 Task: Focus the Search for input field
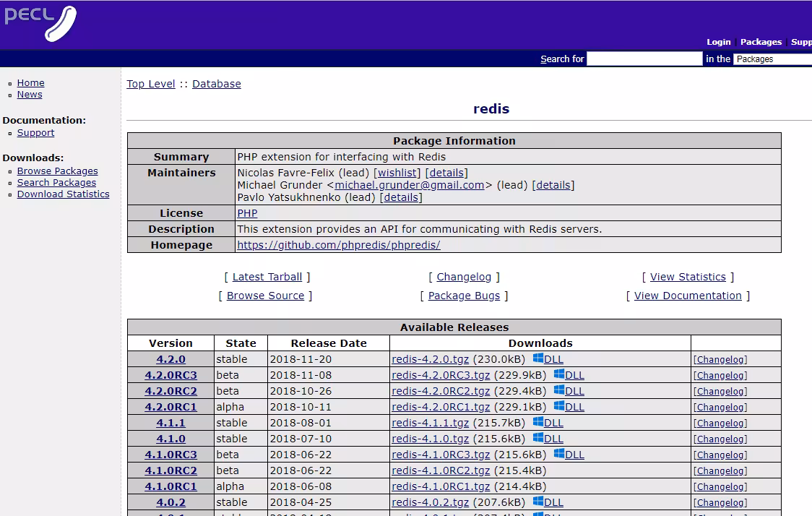644,59
